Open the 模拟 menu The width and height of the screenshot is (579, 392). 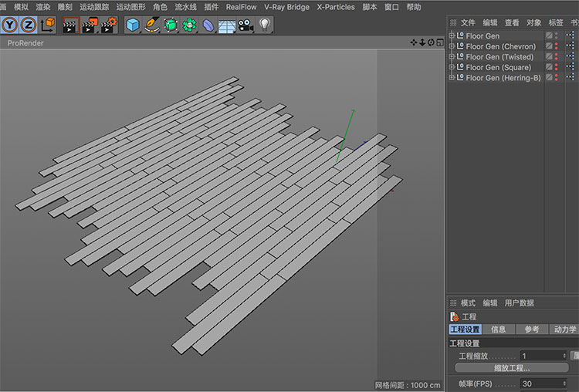tap(21, 7)
